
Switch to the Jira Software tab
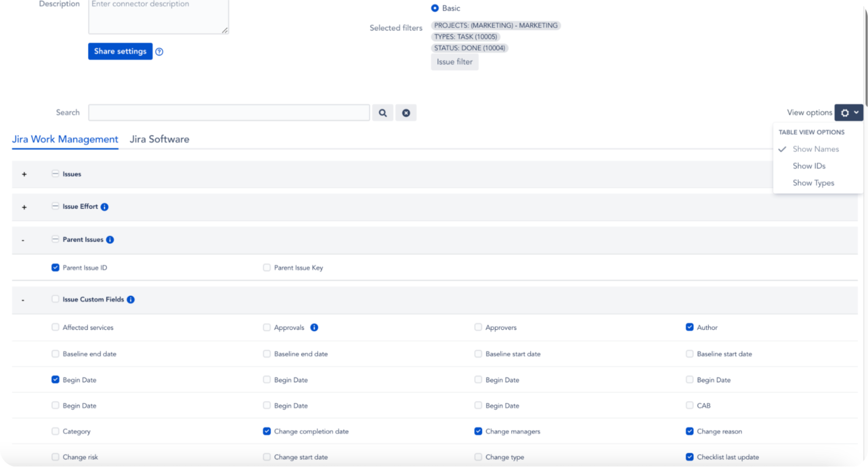click(x=159, y=139)
